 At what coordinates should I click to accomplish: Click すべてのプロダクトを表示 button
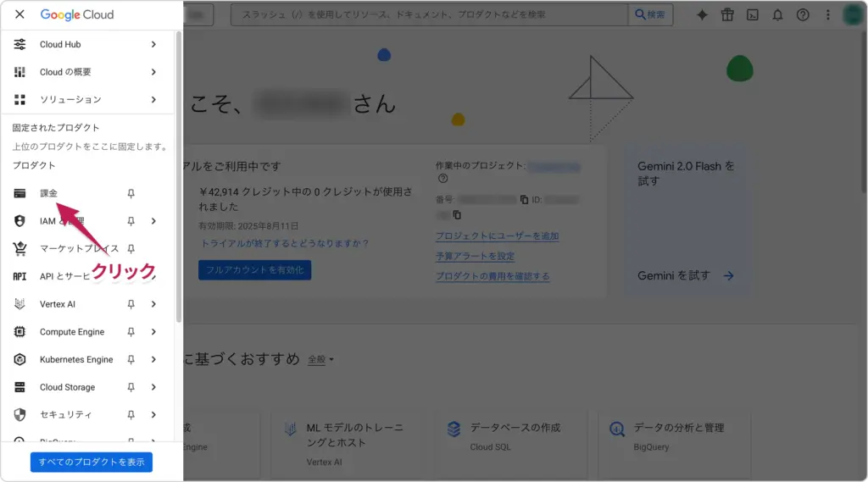tap(92, 462)
